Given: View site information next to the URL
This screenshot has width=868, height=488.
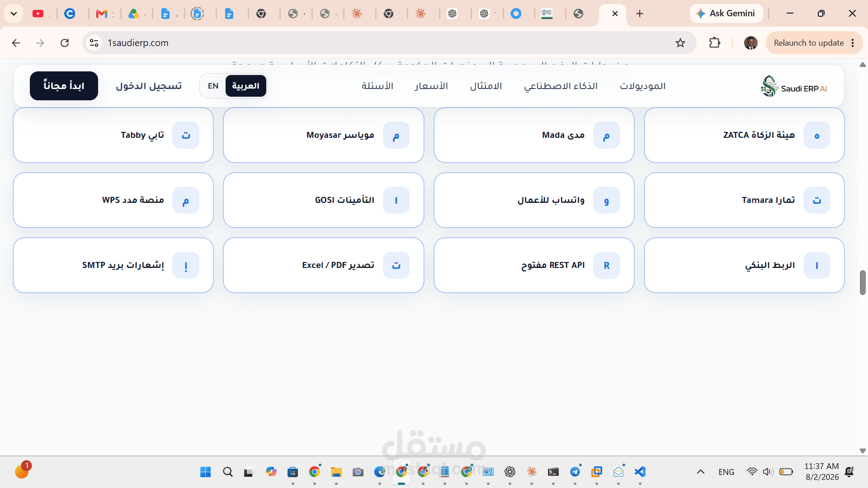Looking at the screenshot, I should pyautogui.click(x=94, y=43).
